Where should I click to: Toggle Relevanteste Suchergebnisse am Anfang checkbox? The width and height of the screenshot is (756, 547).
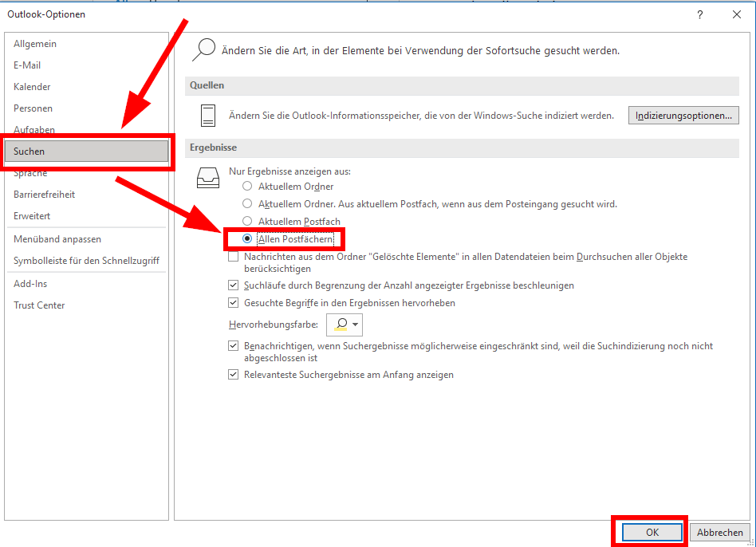coord(234,375)
